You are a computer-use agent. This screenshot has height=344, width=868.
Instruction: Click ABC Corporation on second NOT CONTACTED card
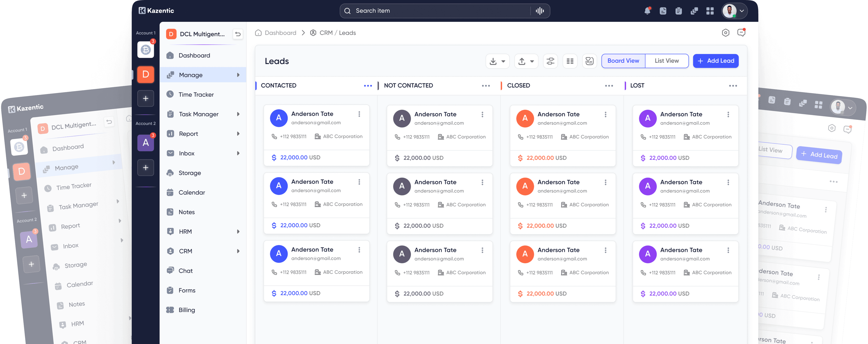coord(466,205)
